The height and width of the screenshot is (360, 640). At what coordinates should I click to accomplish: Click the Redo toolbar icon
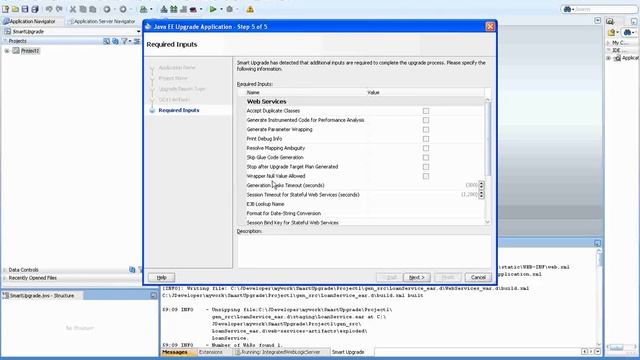pos(59,9)
